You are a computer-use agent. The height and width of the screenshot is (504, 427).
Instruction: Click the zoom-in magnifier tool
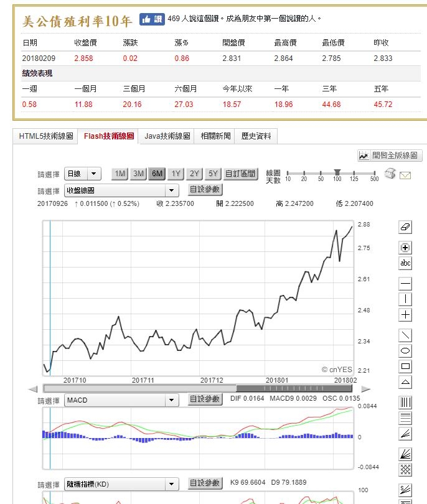[x=405, y=248]
